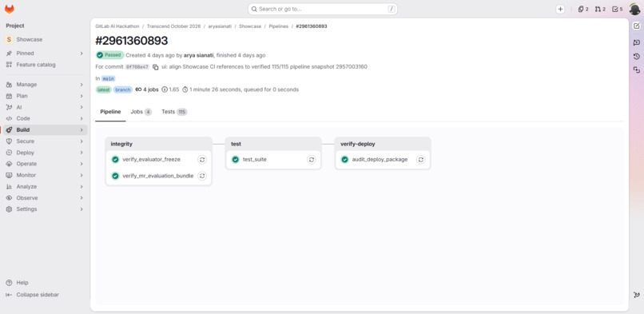This screenshot has height=314, width=644.
Task: Retry the test_suite job
Action: coord(312,159)
